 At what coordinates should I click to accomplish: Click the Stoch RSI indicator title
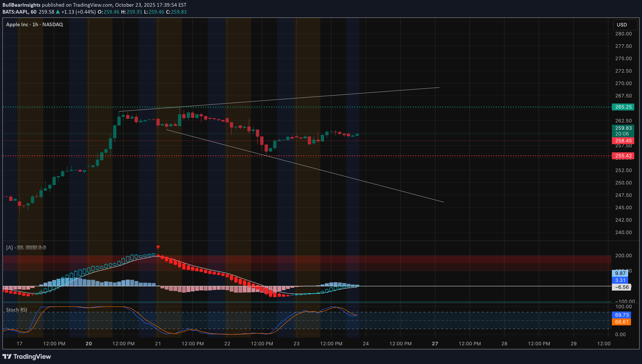click(16, 310)
